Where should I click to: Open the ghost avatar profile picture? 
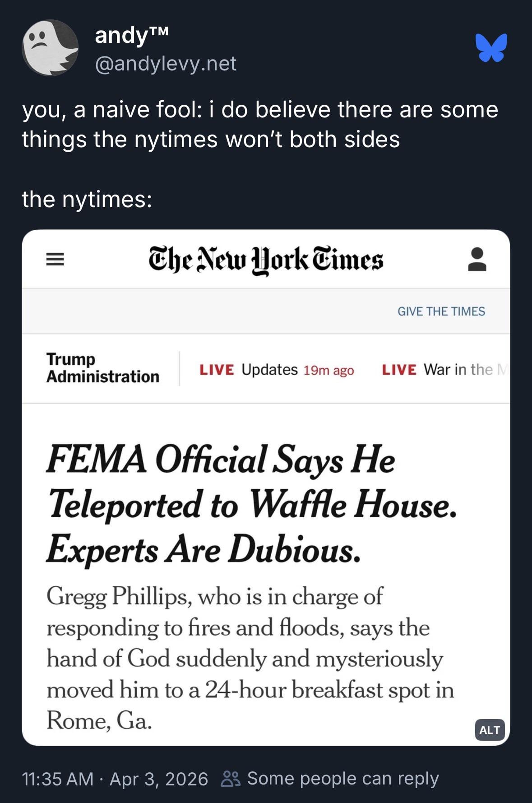point(50,48)
